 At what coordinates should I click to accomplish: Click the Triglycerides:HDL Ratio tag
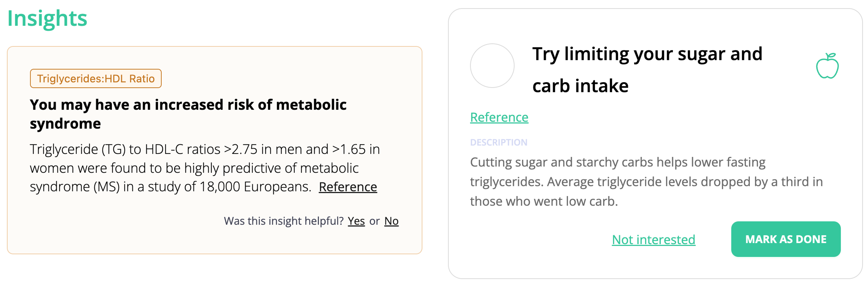coord(96,79)
